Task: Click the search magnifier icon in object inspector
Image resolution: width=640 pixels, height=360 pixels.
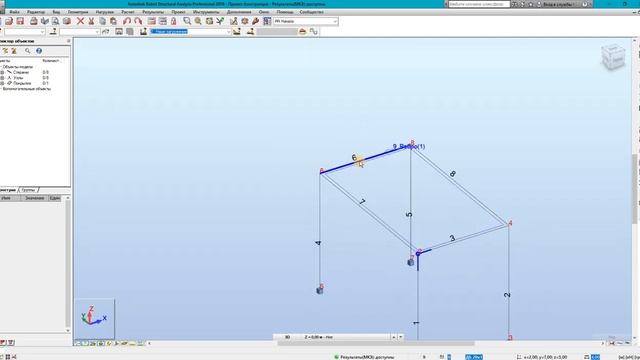Action: pyautogui.click(x=28, y=51)
